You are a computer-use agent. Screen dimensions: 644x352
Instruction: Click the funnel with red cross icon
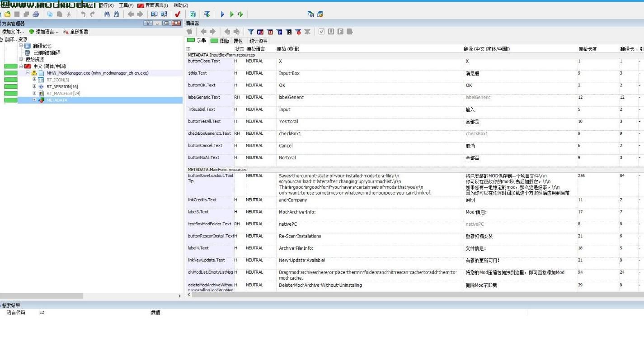298,32
